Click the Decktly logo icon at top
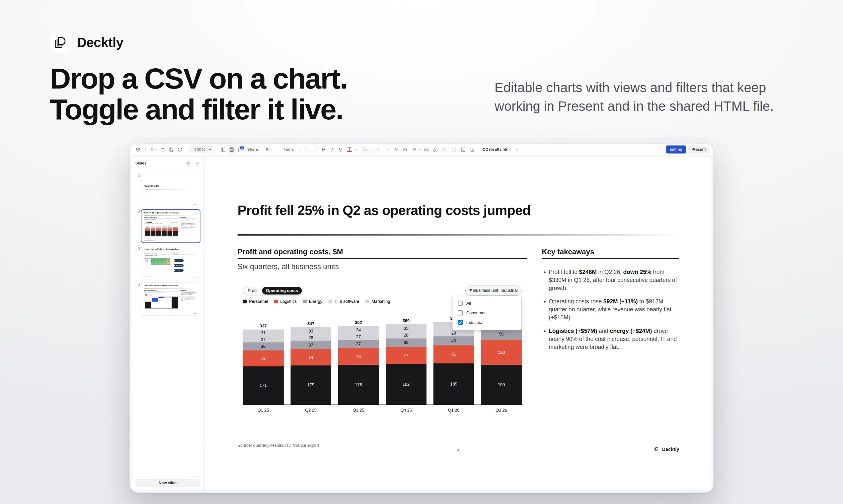 (60, 42)
